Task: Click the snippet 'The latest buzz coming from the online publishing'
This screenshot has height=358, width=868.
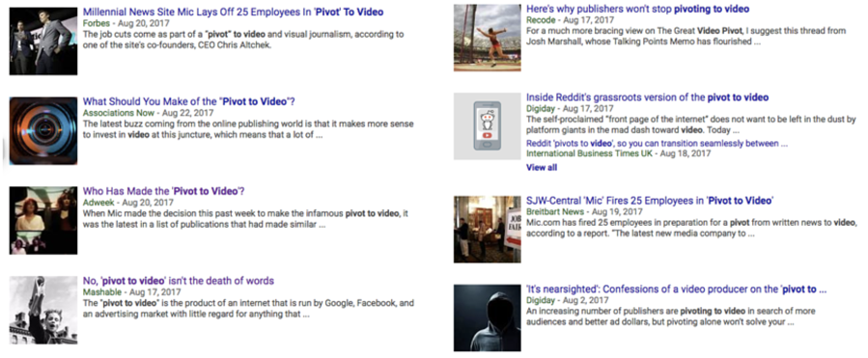Action: [248, 129]
